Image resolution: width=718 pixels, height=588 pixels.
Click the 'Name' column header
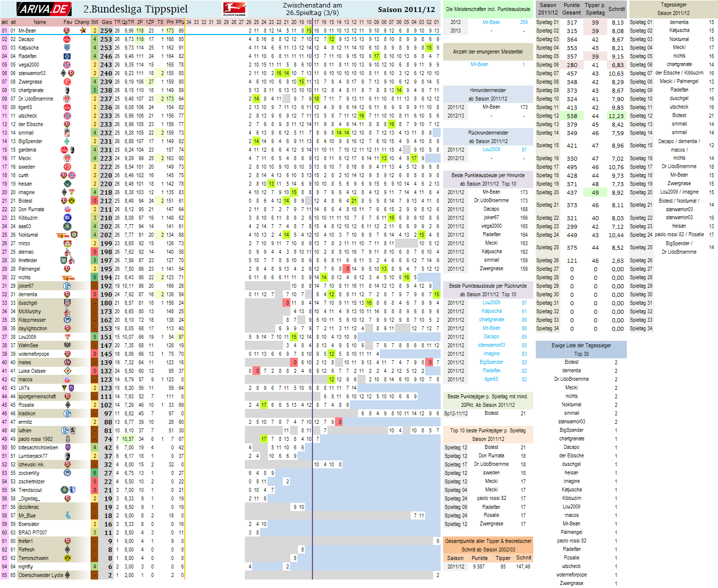click(40, 22)
